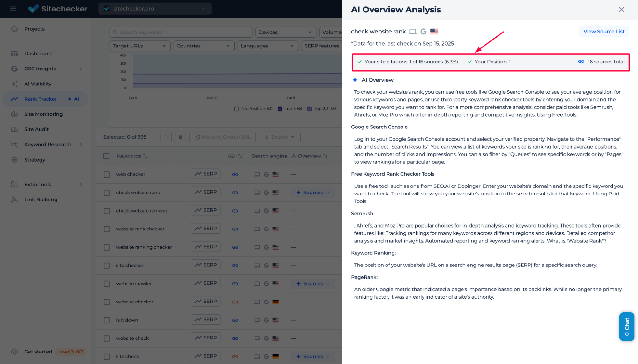
Task: Click the sort arrows beside Keywords header
Action: coord(145,156)
